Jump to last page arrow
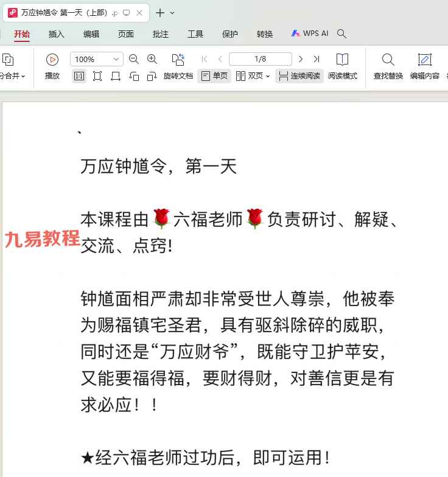The width and height of the screenshot is (448, 477). (x=317, y=59)
